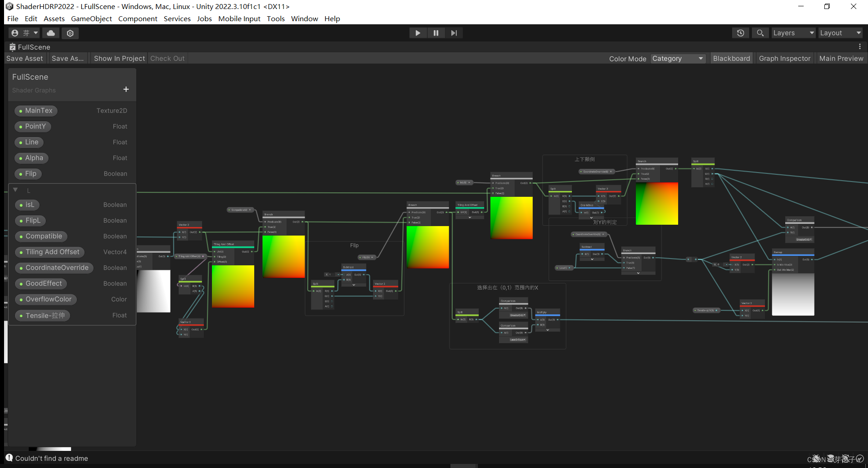Viewport: 868px width, 468px height.
Task: Select the OverflowColor property pill
Action: pyautogui.click(x=46, y=299)
